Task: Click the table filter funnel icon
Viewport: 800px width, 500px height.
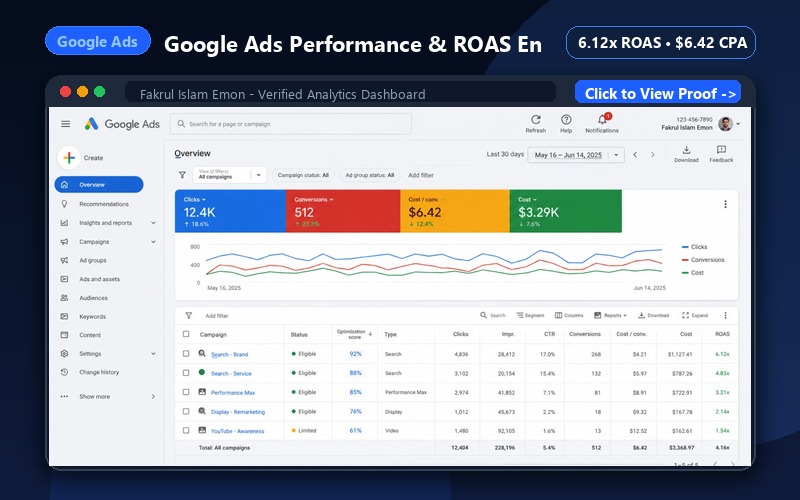Action: 188,315
